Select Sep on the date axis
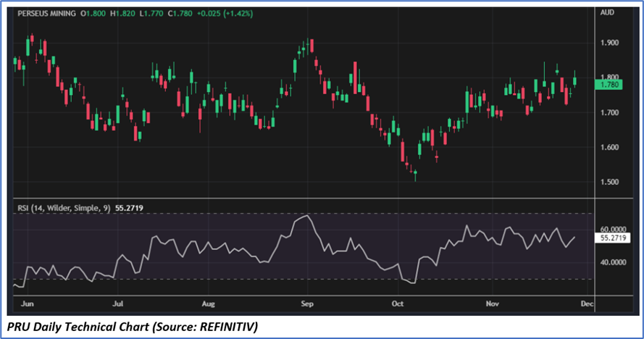The height and width of the screenshot is (339, 644). pos(307,304)
